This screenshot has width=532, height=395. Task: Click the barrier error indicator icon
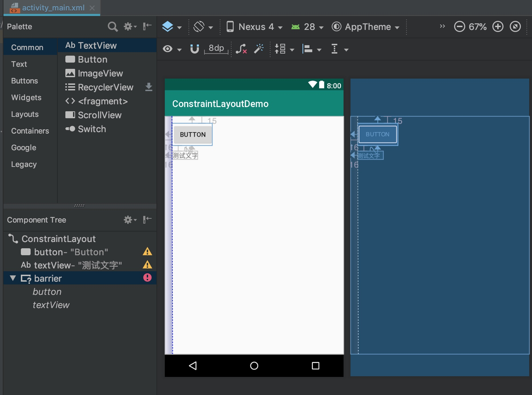[x=147, y=277]
